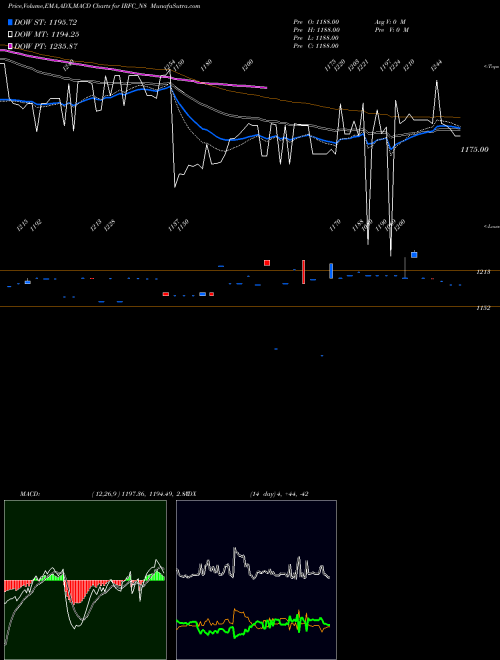Open the ADX indicator chart panel

coord(256,580)
